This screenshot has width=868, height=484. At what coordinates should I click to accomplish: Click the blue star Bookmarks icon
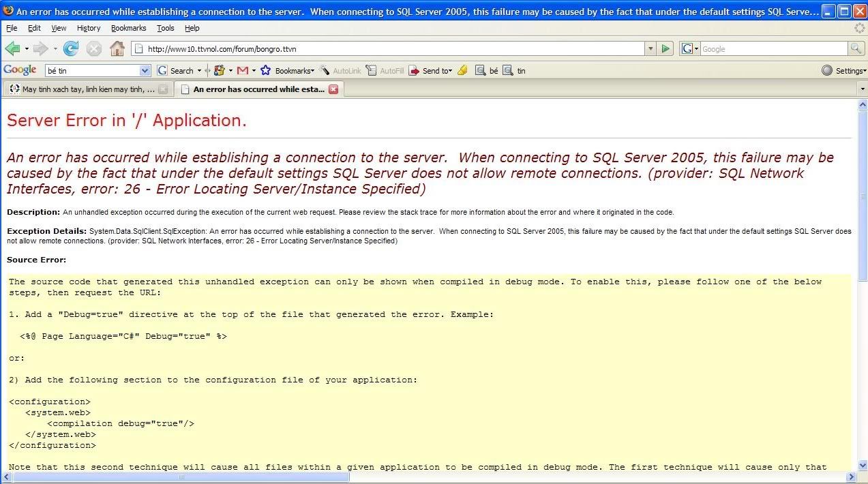pos(265,70)
